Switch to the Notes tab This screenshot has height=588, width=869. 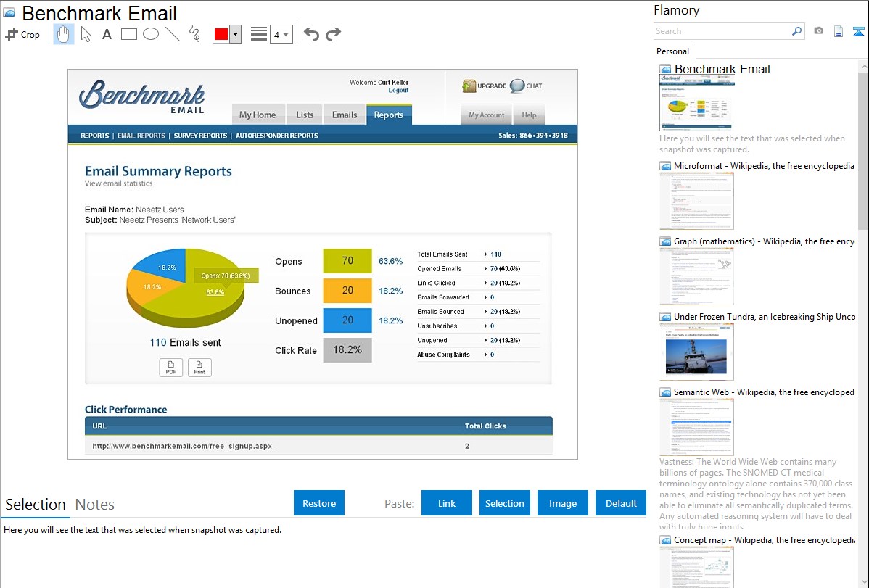click(x=95, y=505)
